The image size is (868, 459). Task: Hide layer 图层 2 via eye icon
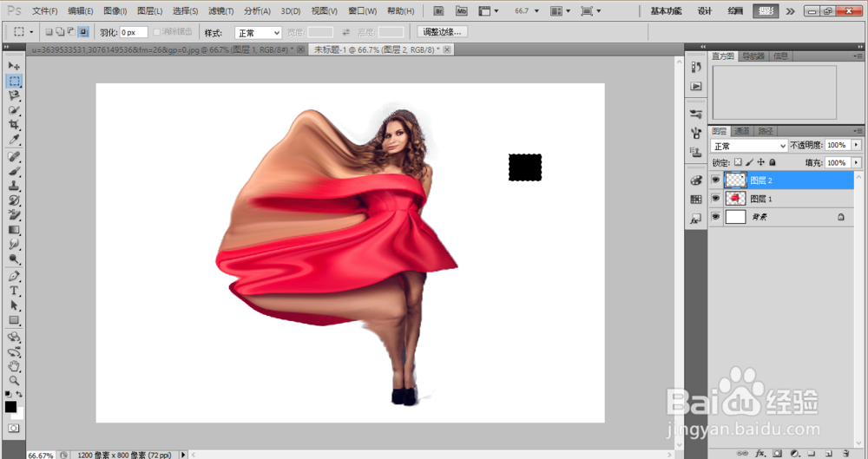point(715,180)
